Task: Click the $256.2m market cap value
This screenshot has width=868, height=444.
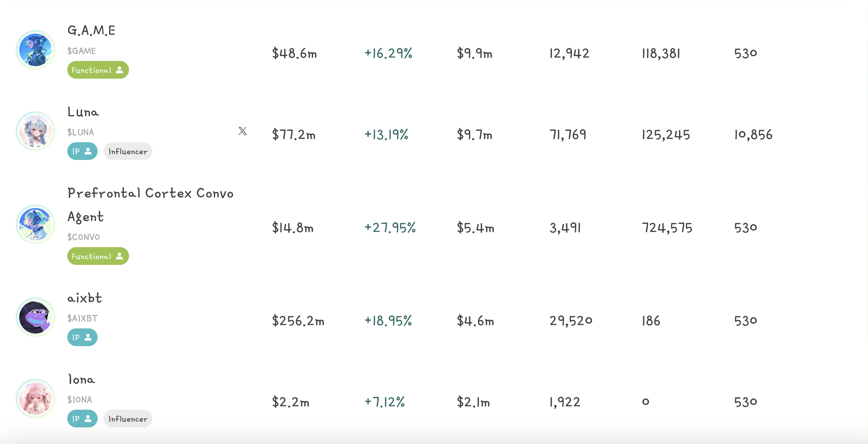Action: [x=298, y=321]
